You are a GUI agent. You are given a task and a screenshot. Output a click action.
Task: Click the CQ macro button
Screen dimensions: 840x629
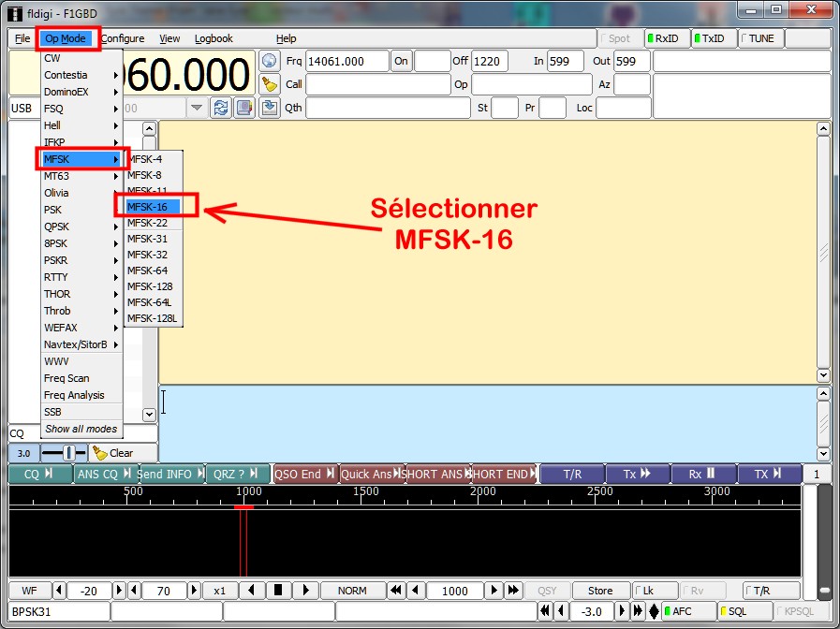[40, 474]
